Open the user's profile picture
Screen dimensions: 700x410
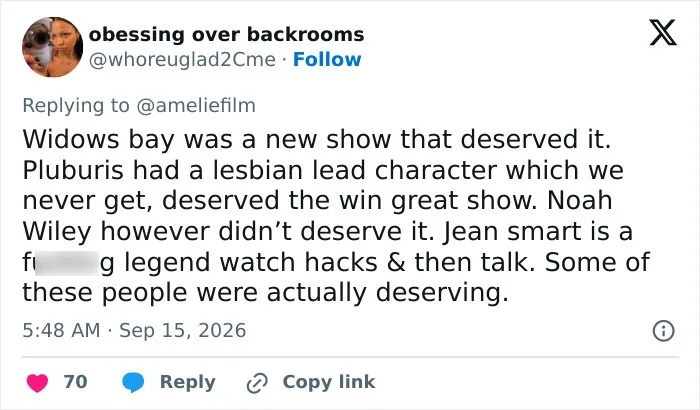point(53,47)
